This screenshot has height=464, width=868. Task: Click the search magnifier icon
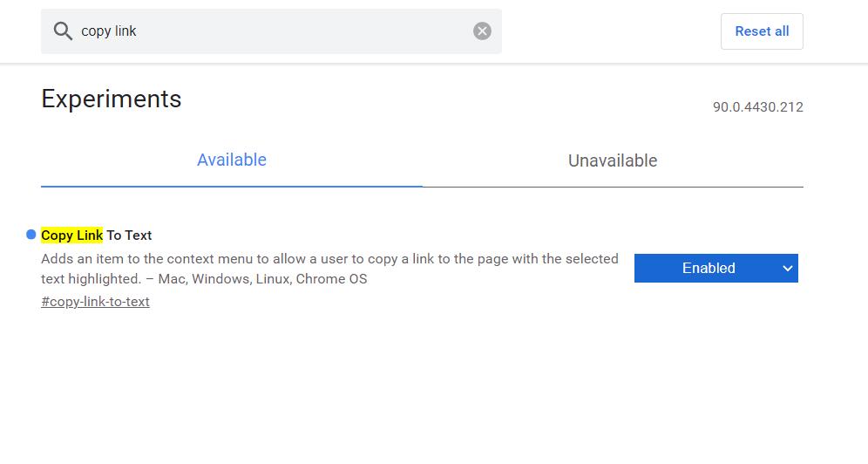point(63,31)
